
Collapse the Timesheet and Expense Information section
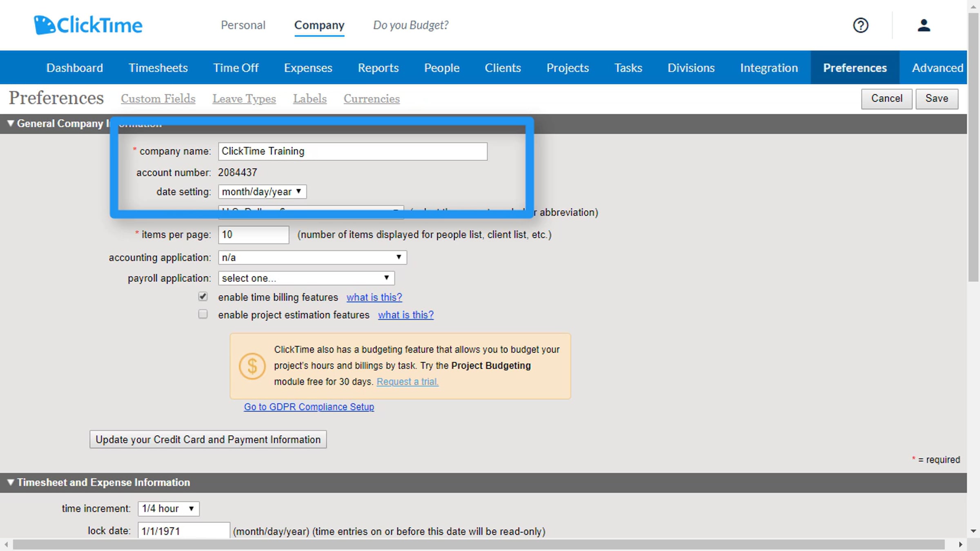click(11, 482)
